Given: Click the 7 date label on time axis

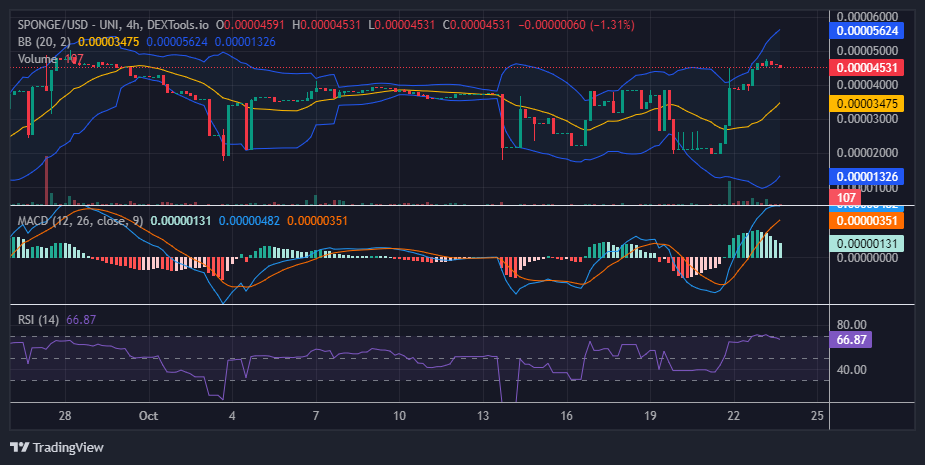Looking at the screenshot, I should pyautogui.click(x=316, y=416).
